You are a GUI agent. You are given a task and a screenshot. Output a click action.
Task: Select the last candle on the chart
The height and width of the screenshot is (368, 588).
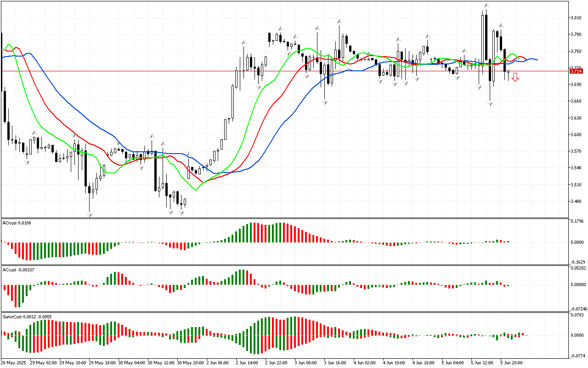pyautogui.click(x=508, y=71)
